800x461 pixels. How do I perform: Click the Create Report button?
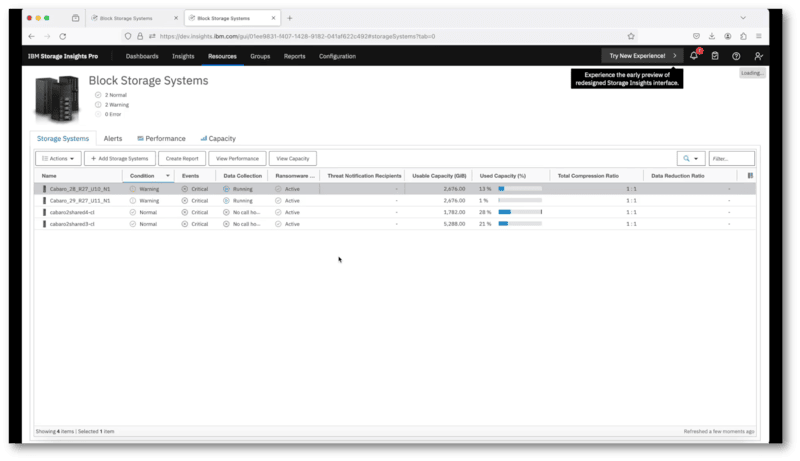[182, 158]
